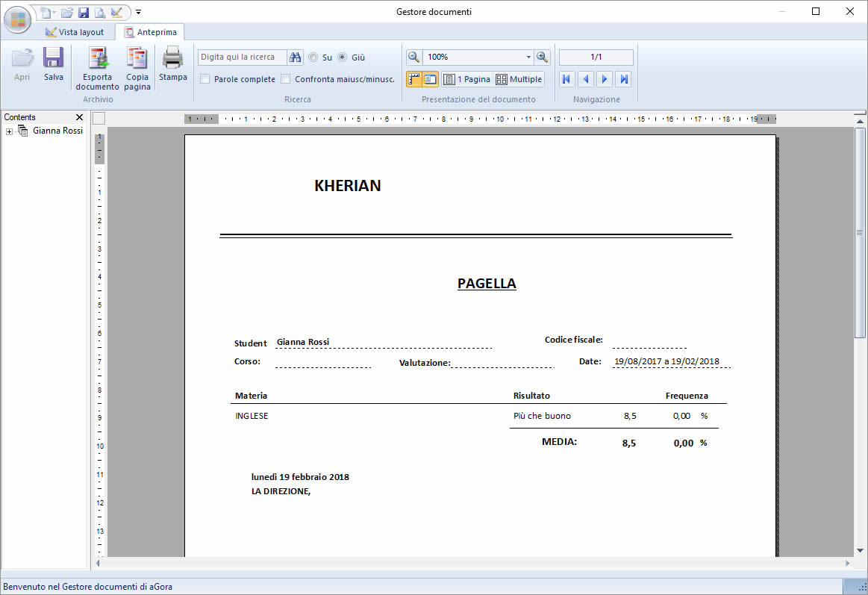Click the status bar welcome message
Image resolution: width=868 pixels, height=595 pixels.
point(87,587)
